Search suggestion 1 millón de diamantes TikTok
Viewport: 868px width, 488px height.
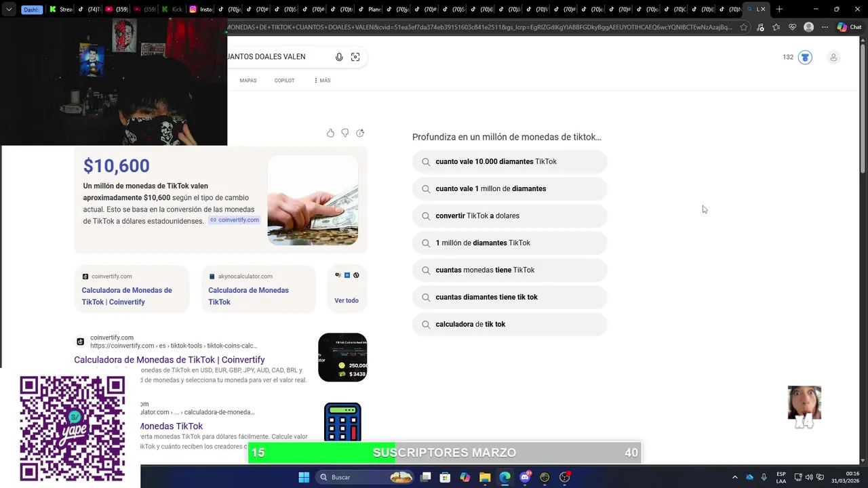coord(509,243)
